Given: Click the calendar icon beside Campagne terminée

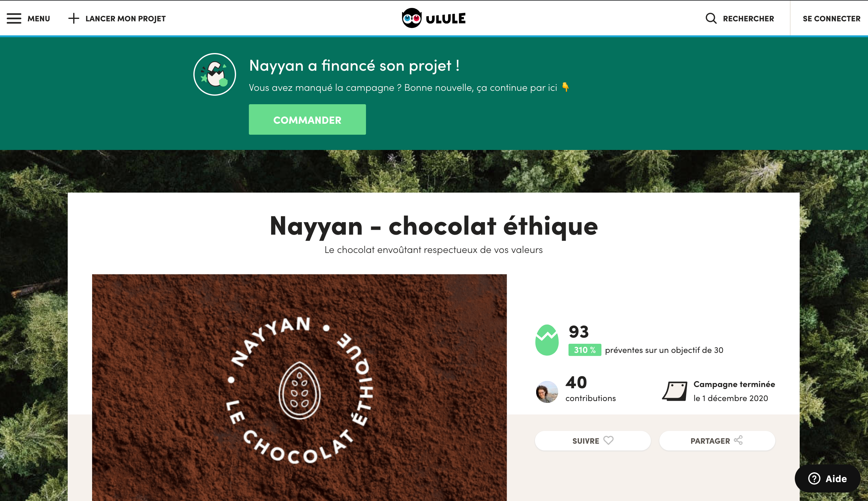Looking at the screenshot, I should [x=675, y=391].
